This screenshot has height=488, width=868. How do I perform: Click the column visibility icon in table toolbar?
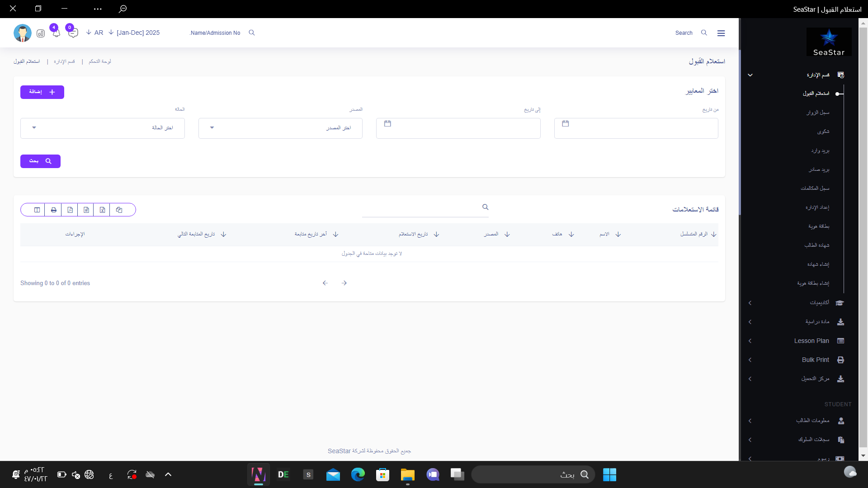37,210
